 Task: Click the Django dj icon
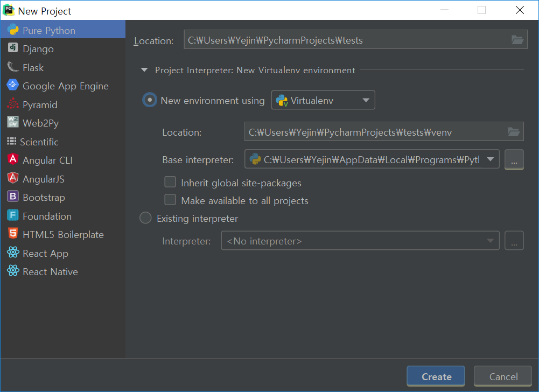coord(13,48)
